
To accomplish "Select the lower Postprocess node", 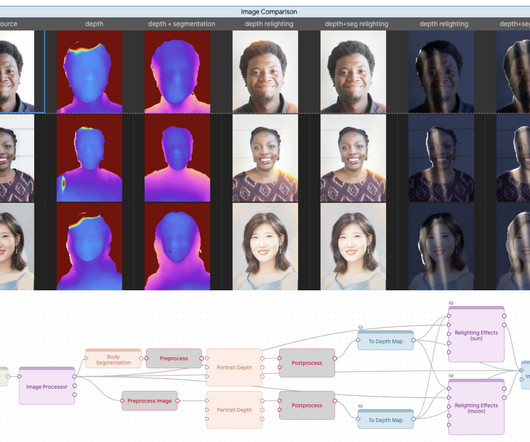I will (307, 406).
